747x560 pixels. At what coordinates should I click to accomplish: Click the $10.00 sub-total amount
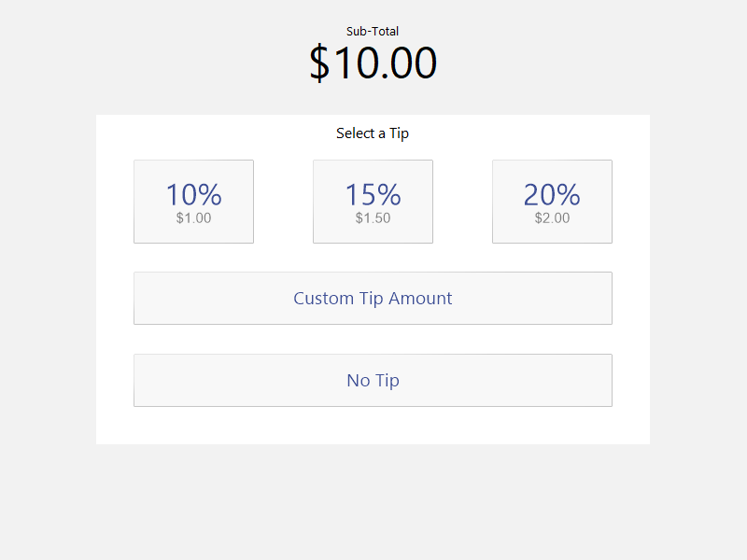pyautogui.click(x=373, y=63)
